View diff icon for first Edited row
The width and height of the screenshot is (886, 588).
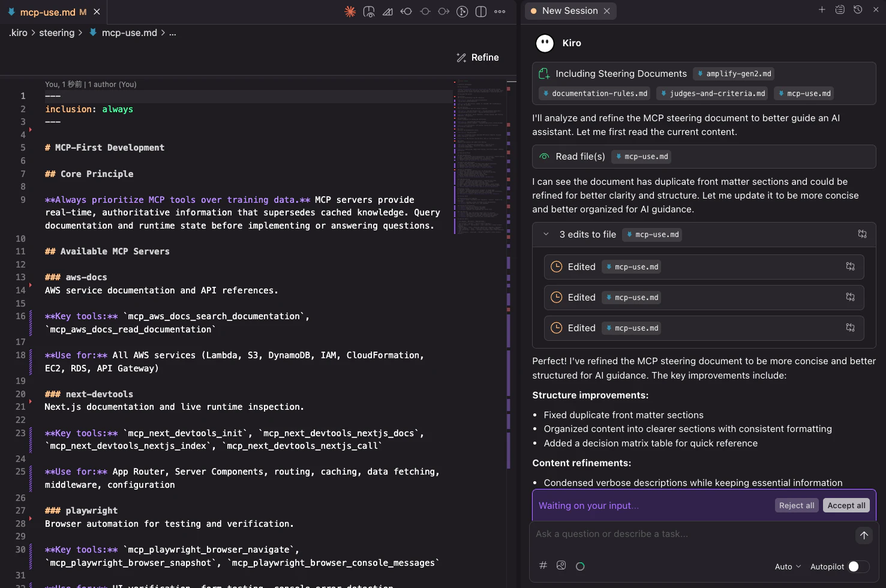[x=850, y=266]
